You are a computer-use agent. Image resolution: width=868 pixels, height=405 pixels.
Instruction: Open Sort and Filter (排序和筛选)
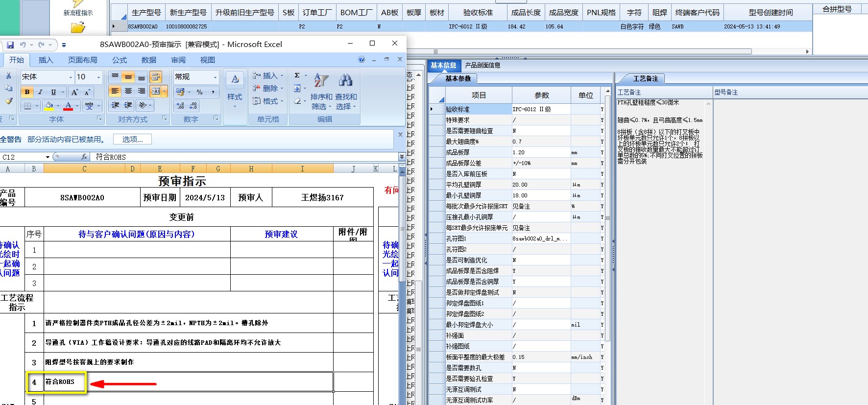(321, 92)
